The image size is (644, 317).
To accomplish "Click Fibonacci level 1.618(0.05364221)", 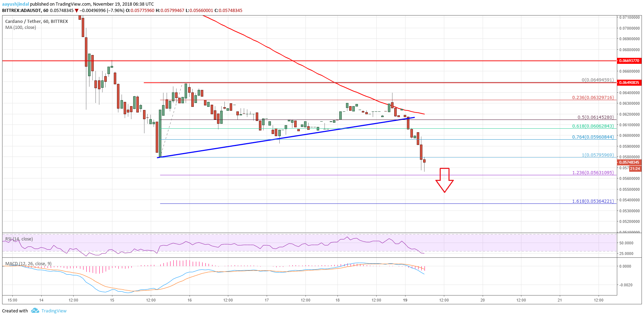I will click(x=593, y=201).
